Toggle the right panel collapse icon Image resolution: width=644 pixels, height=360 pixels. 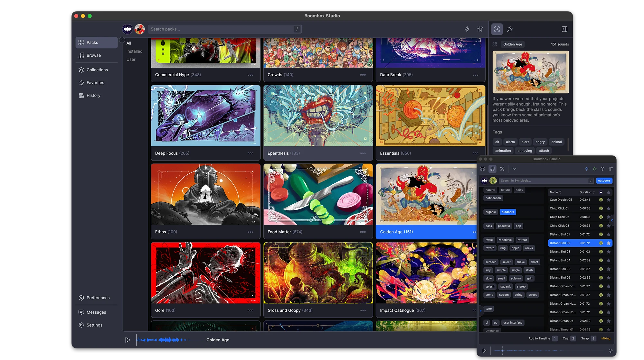[564, 29]
